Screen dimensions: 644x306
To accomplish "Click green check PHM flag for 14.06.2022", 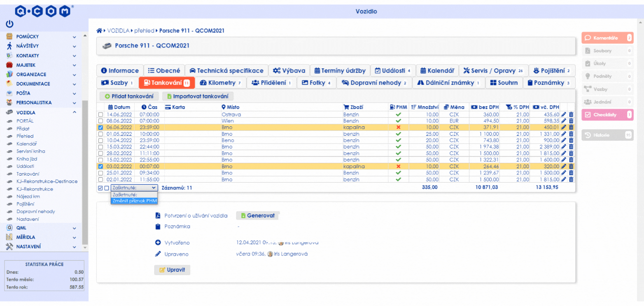I will click(398, 114).
